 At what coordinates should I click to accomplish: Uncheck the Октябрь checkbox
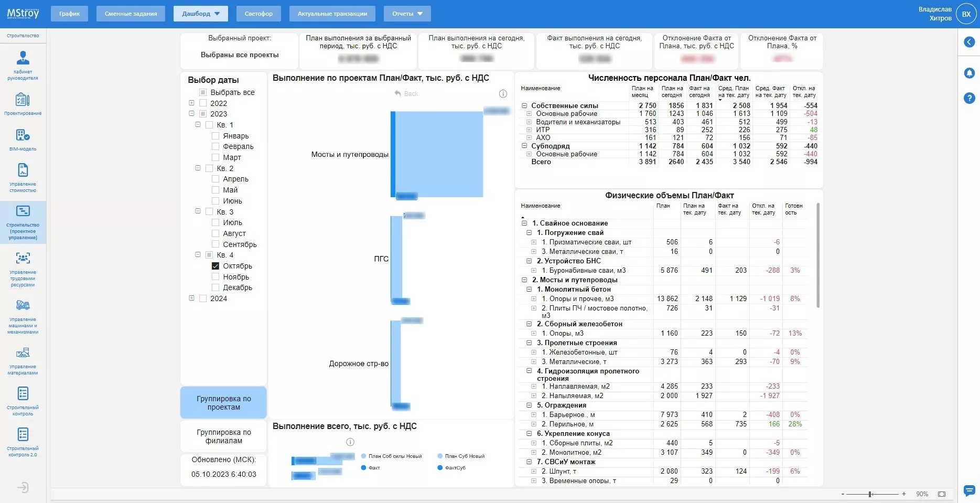pyautogui.click(x=216, y=266)
